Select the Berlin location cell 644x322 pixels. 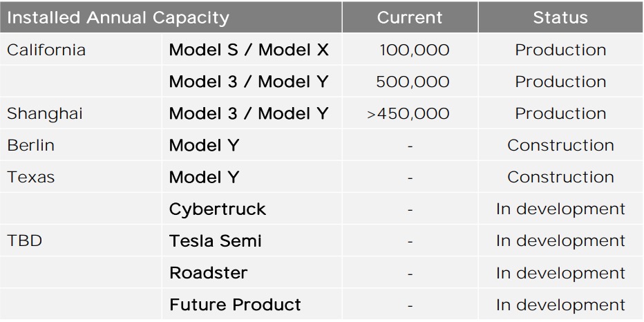click(30, 146)
